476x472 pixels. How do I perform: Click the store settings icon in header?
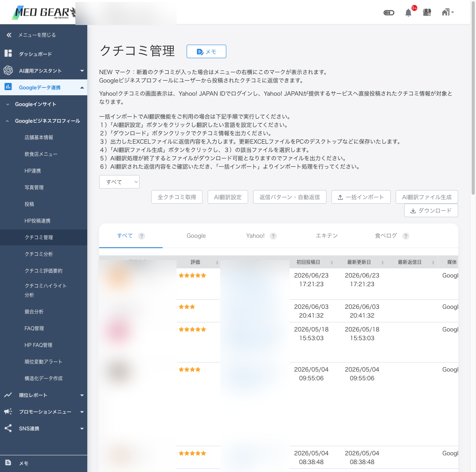427,13
